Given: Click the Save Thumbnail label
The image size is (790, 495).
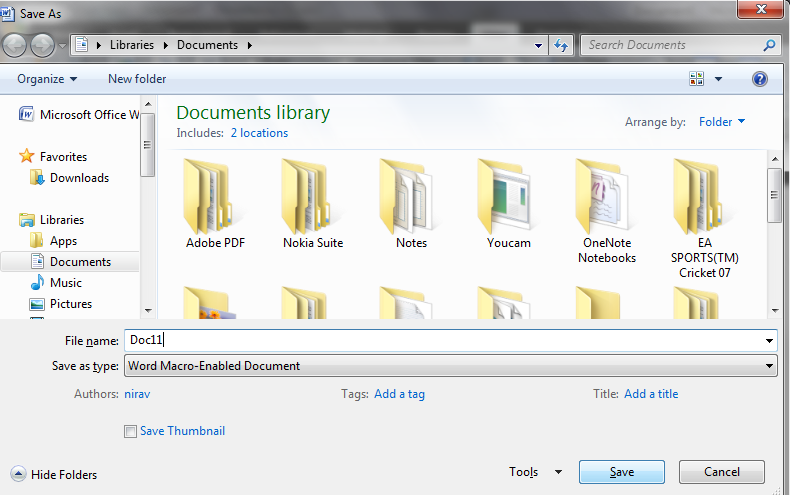Looking at the screenshot, I should pos(182,431).
